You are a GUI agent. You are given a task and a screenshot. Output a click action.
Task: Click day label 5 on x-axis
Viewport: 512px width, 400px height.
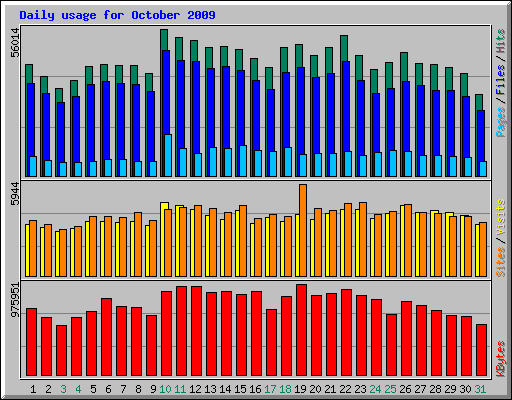[x=93, y=389]
